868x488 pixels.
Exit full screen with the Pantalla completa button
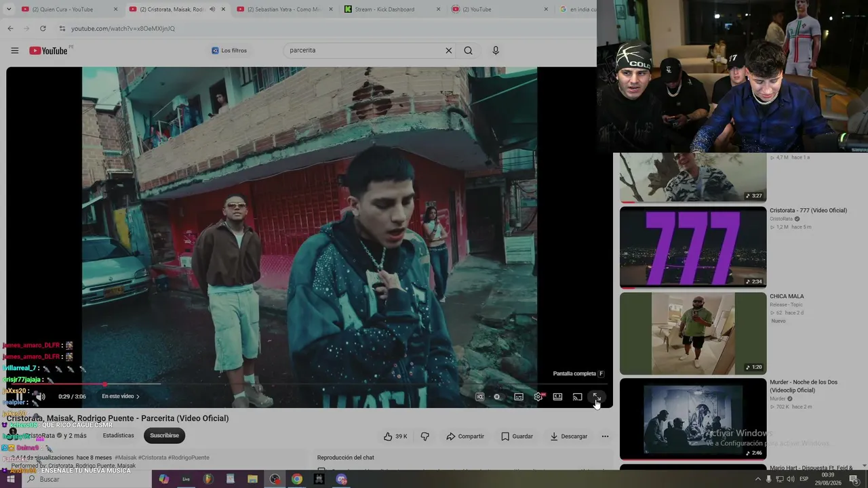[x=597, y=396]
